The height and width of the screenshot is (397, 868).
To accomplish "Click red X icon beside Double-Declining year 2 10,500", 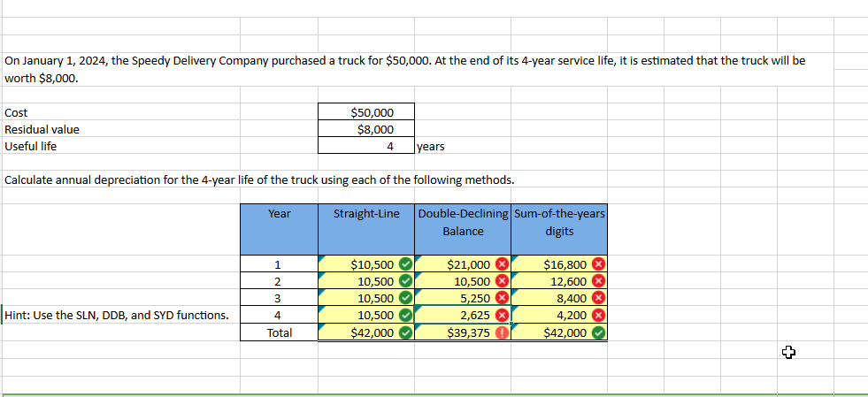I will 502,281.
